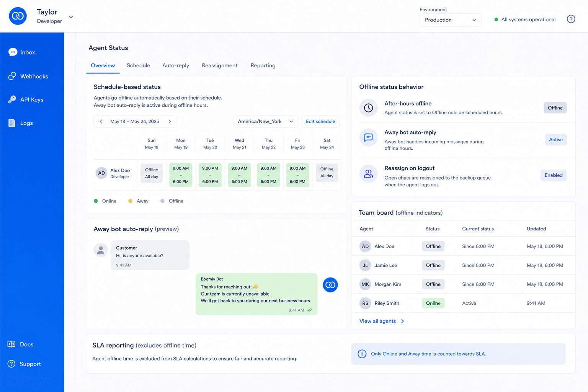
Task: Click the AD avatar in the schedule row
Action: [101, 173]
